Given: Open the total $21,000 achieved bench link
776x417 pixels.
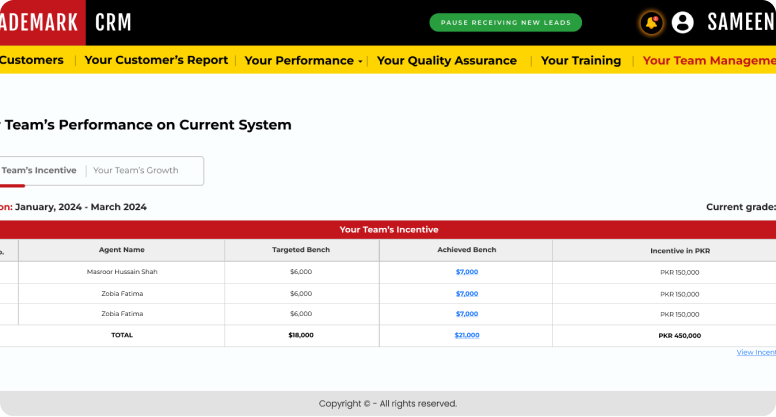Looking at the screenshot, I should (467, 335).
